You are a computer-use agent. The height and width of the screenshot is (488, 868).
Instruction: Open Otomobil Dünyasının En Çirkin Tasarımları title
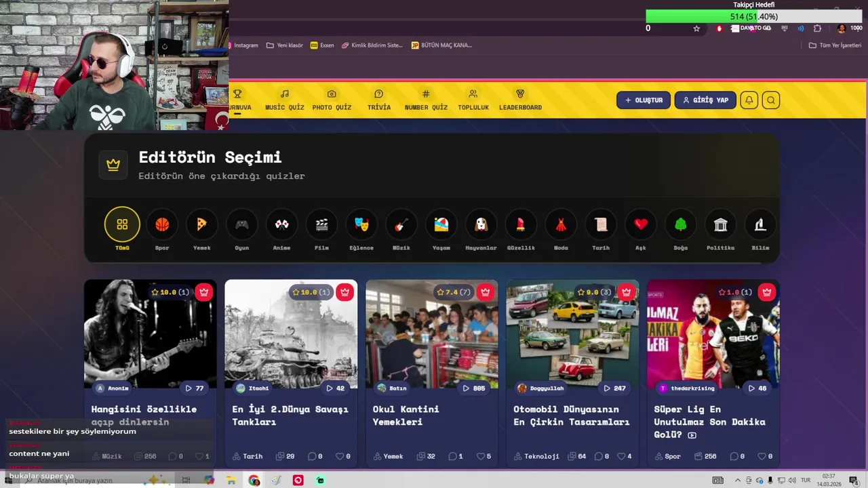click(x=572, y=415)
